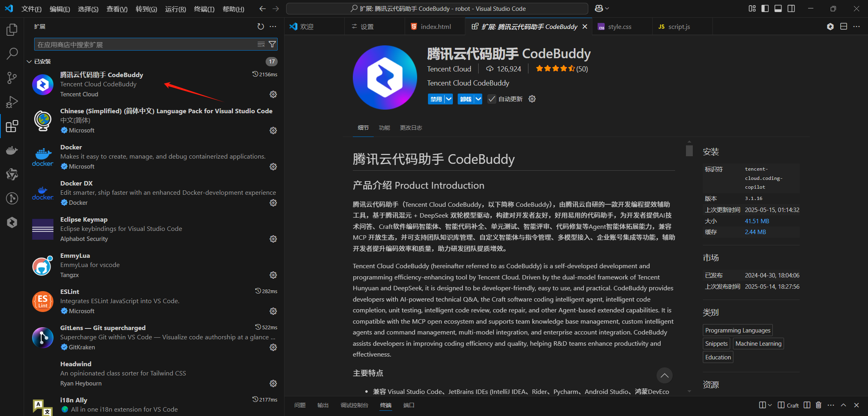Open the dropdown arrow beside 禁用
The height and width of the screenshot is (416, 868).
(448, 99)
